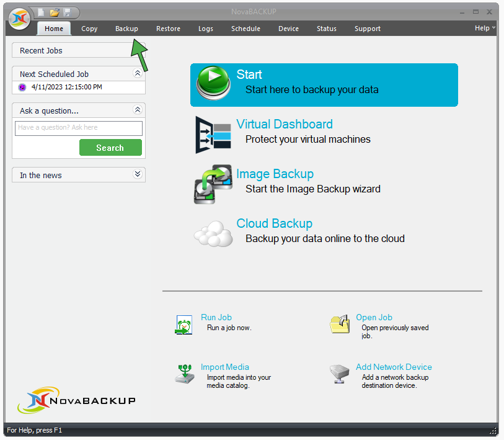This screenshot has width=504, height=440.
Task: Click the Open folder icon in quick toolbar
Action: [x=55, y=12]
